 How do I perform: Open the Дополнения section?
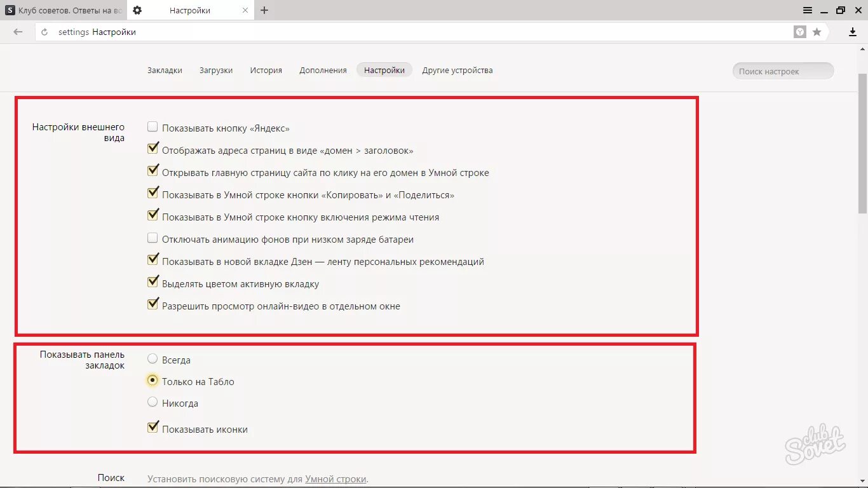coord(323,71)
